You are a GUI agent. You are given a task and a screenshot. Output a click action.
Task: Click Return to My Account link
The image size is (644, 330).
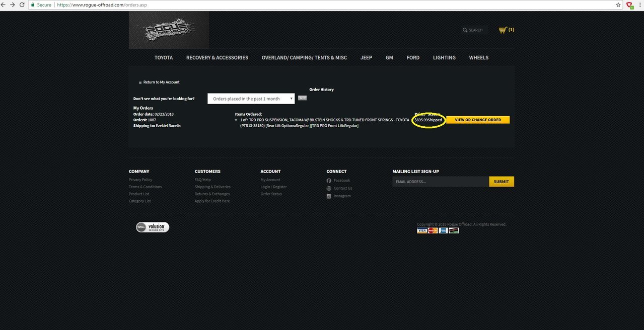tap(161, 82)
